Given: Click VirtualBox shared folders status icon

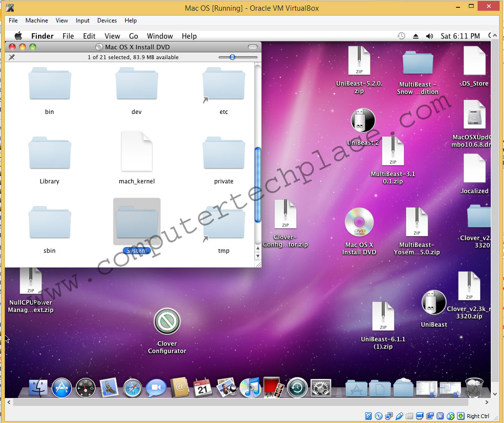Looking at the screenshot, I should 410,416.
